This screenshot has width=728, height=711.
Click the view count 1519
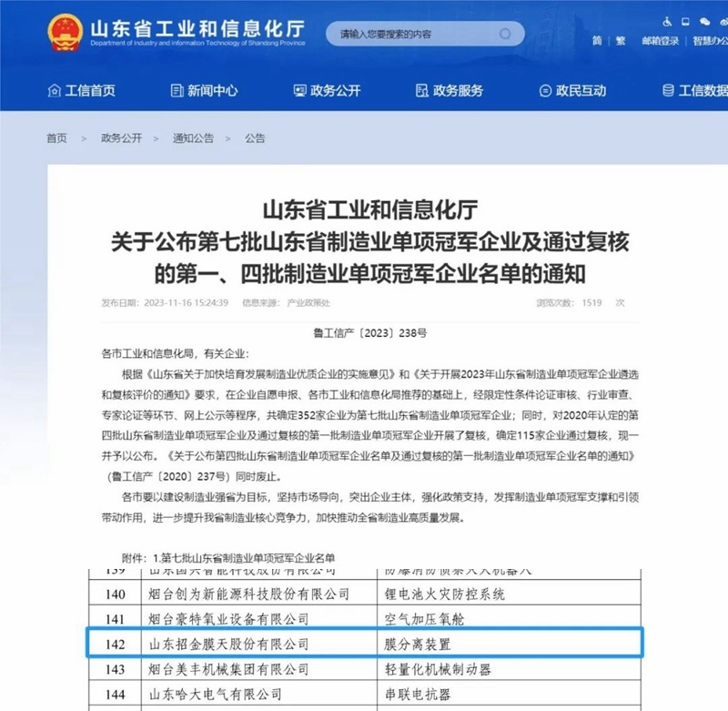point(591,303)
